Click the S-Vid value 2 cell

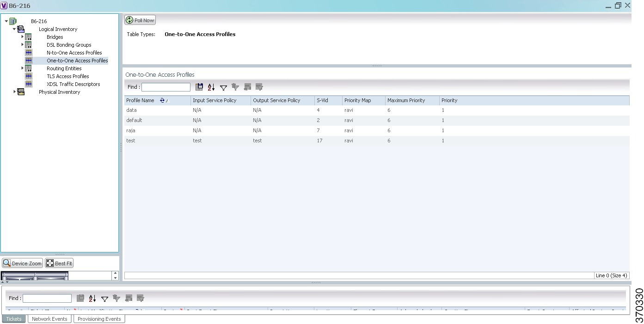(x=328, y=121)
